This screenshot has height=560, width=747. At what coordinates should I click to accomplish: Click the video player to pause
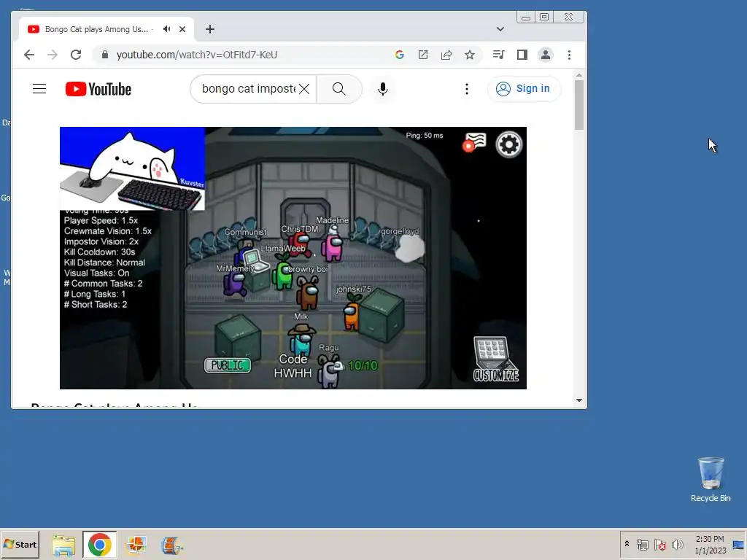pyautogui.click(x=293, y=257)
